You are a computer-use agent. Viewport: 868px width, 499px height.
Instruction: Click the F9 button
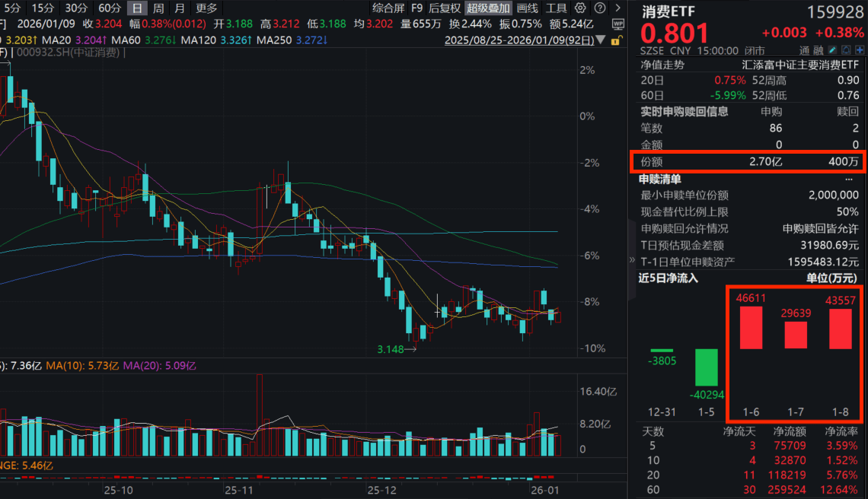point(416,8)
